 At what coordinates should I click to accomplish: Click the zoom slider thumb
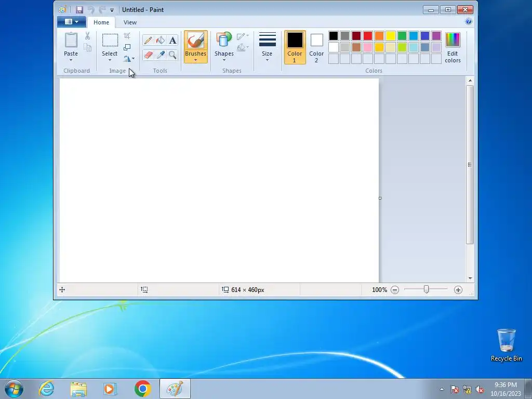[x=426, y=289]
